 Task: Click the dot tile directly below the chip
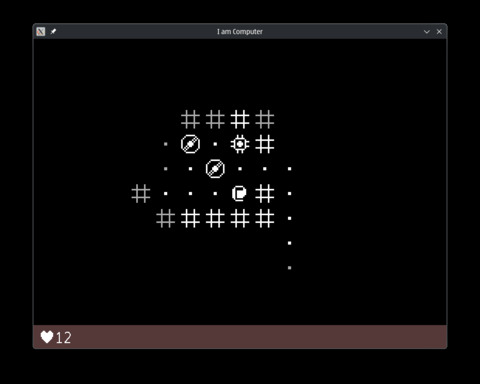[240, 169]
